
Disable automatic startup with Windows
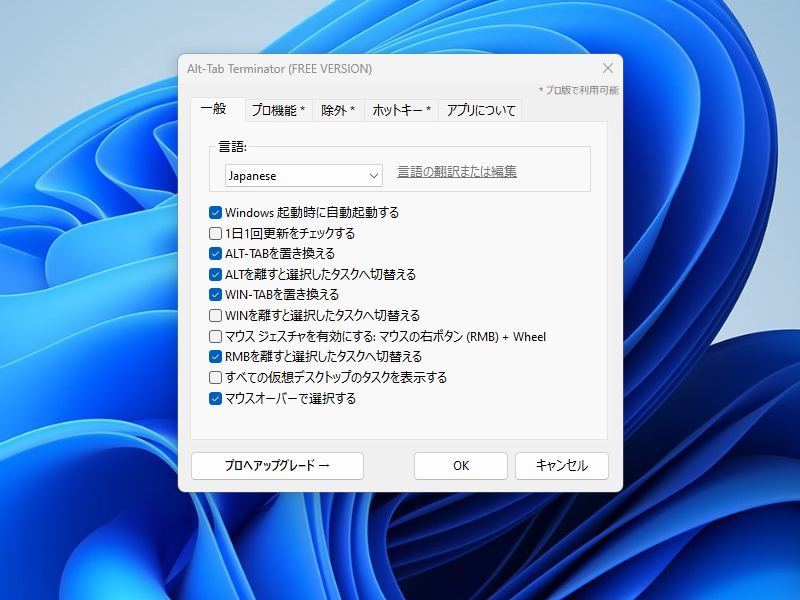click(214, 212)
